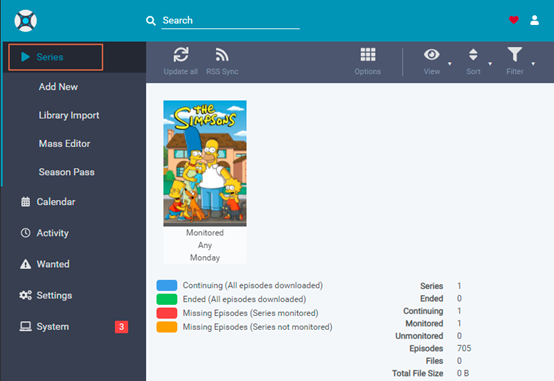This screenshot has height=381, width=554.
Task: Click the green Ended legend swatch
Action: click(x=167, y=299)
